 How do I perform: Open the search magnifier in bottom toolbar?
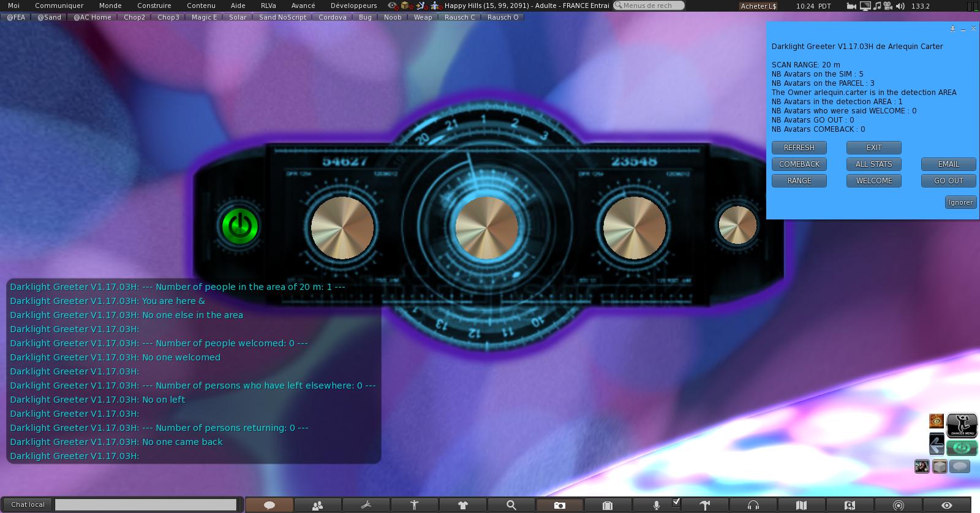pos(511,505)
